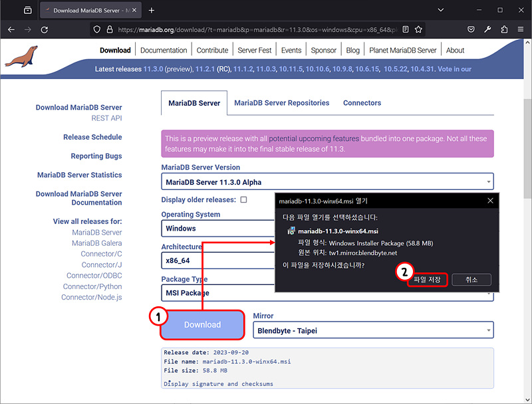This screenshot has height=404, width=532.
Task: Open the Download nav menu item
Action: (x=115, y=50)
